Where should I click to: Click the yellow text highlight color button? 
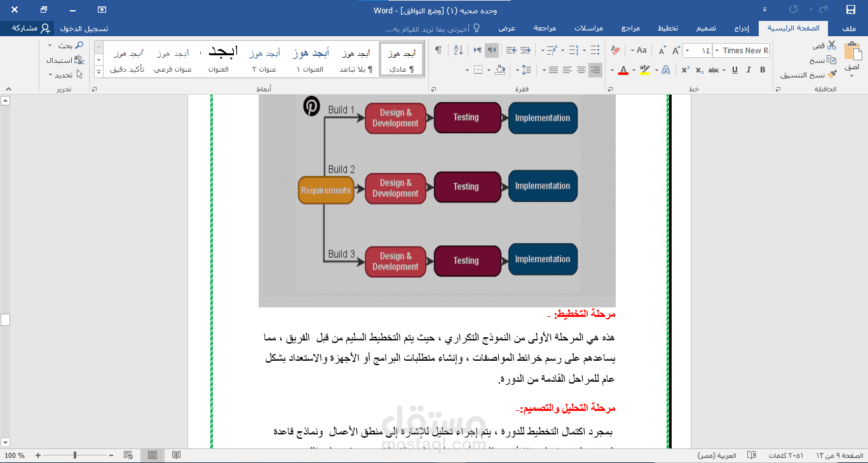point(645,70)
